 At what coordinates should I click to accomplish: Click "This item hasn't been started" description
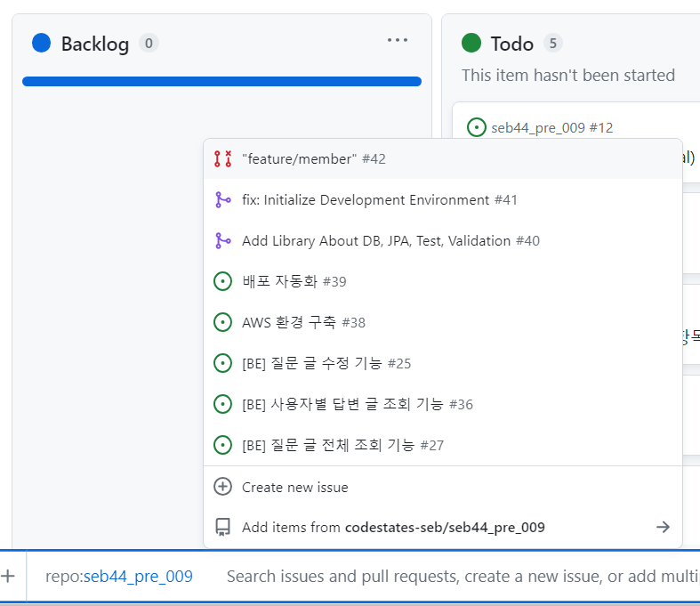[568, 75]
